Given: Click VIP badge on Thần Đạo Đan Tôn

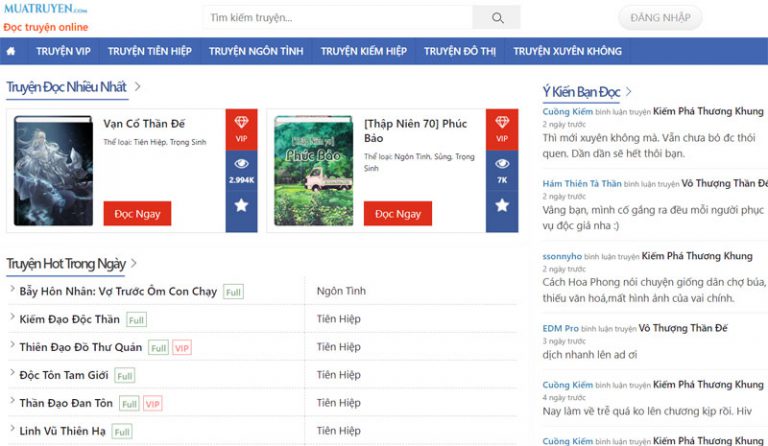Looking at the screenshot, I should tap(153, 404).
